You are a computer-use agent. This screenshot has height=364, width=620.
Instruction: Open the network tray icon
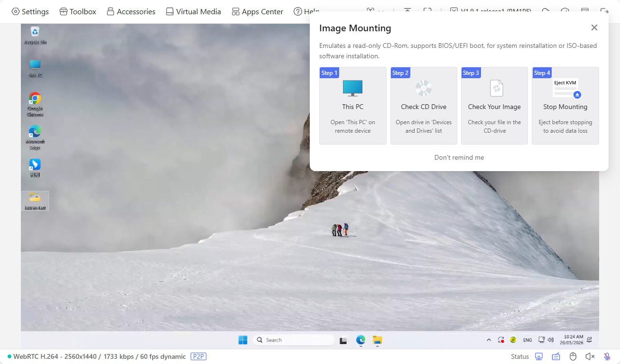tap(542, 340)
